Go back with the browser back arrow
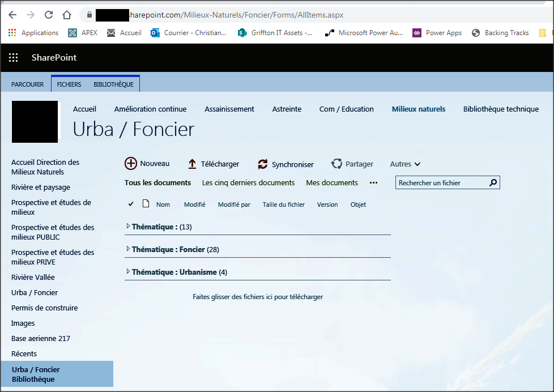Image resolution: width=554 pixels, height=392 pixels. [12, 15]
